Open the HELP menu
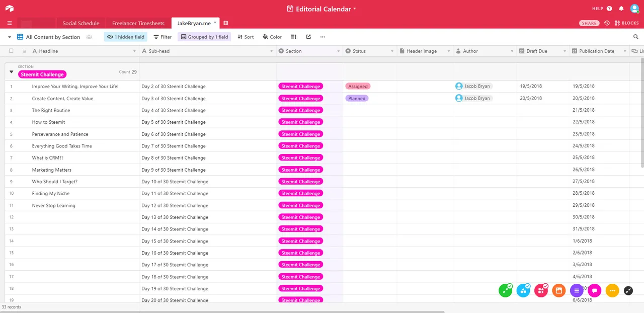Image resolution: width=644 pixels, height=313 pixels. 602,9
